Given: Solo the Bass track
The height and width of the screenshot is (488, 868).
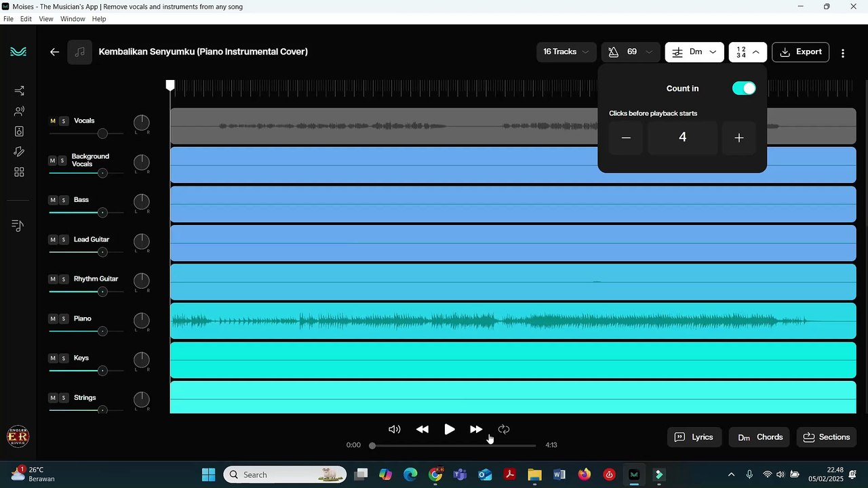Looking at the screenshot, I should pos(64,200).
